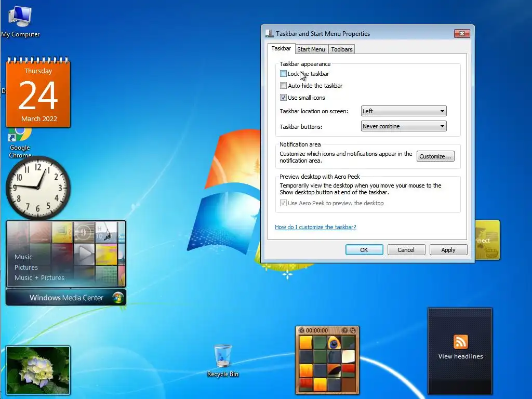Click the OK button
The image size is (532, 399).
(364, 250)
